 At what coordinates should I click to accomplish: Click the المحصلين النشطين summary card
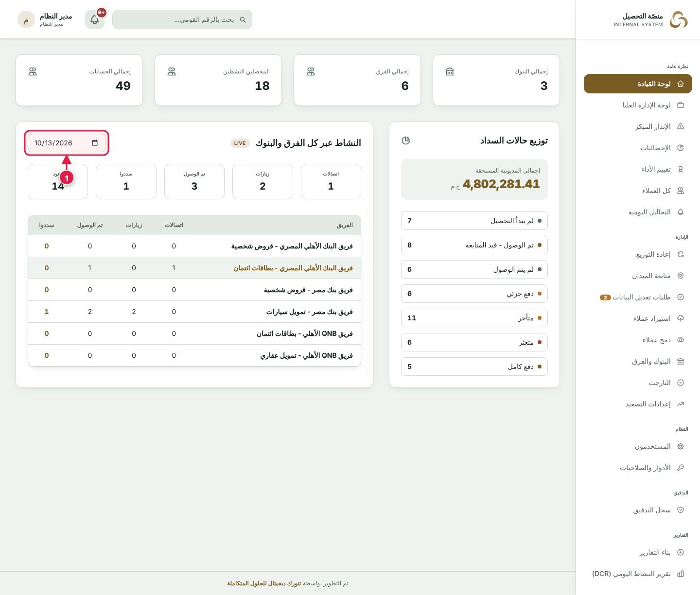click(x=218, y=80)
